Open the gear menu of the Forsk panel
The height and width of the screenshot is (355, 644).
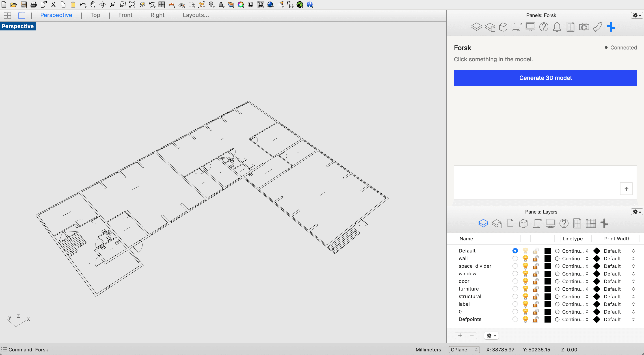pyautogui.click(x=637, y=15)
